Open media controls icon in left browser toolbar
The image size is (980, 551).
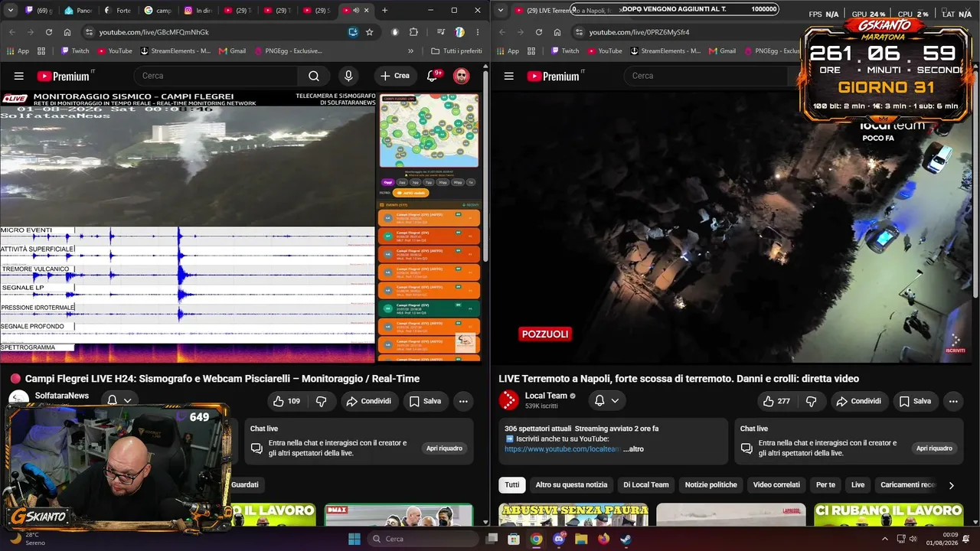click(x=441, y=32)
